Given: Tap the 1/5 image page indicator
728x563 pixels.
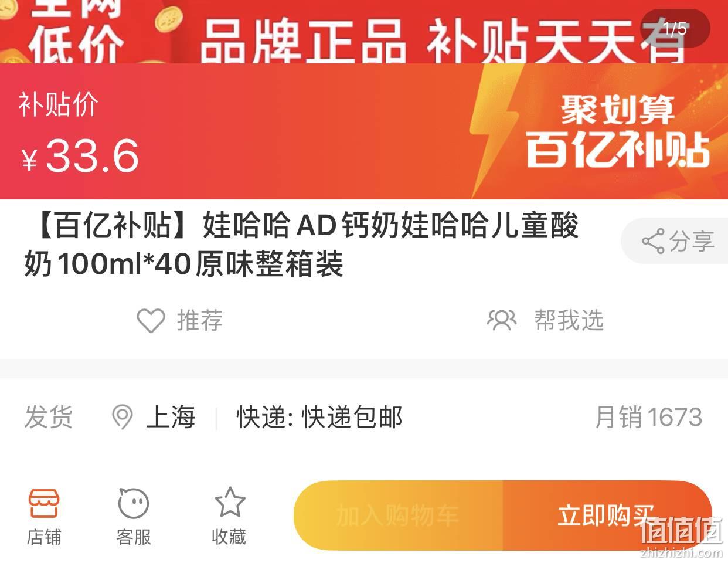Looking at the screenshot, I should click(675, 28).
